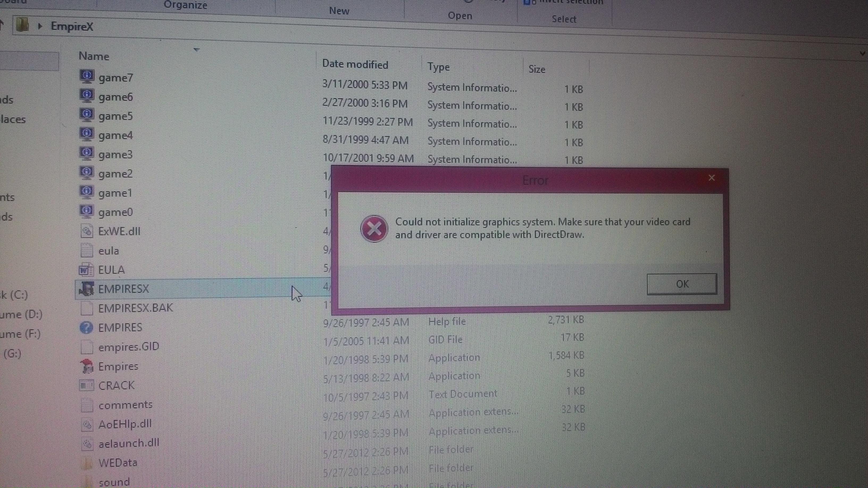Click the date 1/5/2005 11:41 AM
868x488 pixels.
366,341
